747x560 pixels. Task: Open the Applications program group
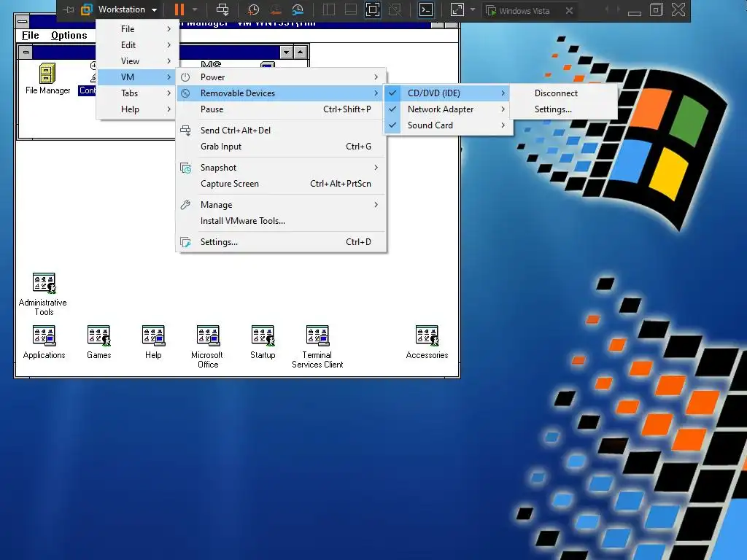click(x=44, y=342)
